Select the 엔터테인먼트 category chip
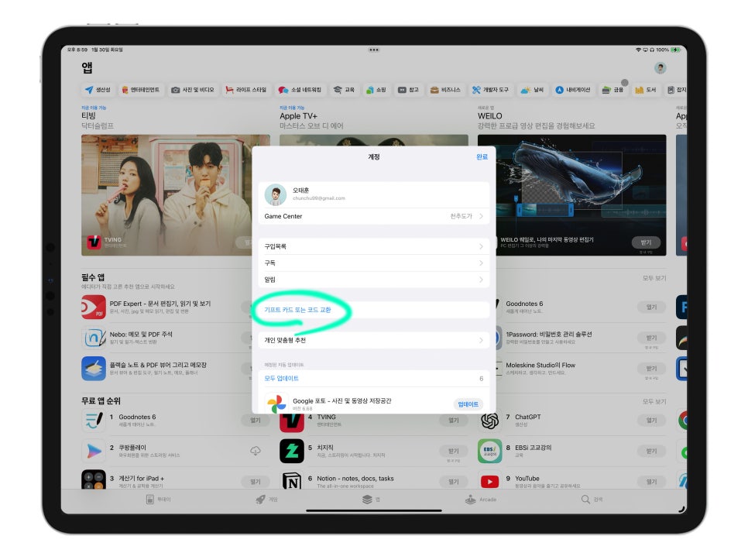Viewport: 748px width, 560px height. [141, 90]
